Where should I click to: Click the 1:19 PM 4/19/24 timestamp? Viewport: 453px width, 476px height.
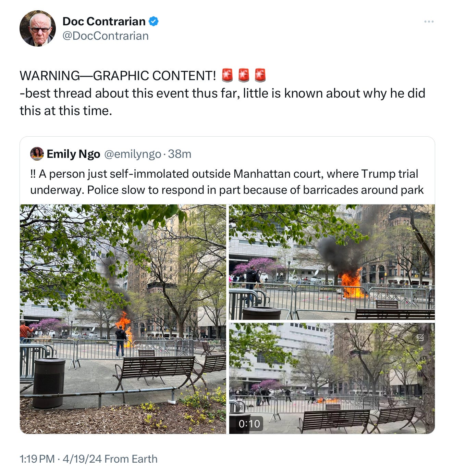coord(61,459)
